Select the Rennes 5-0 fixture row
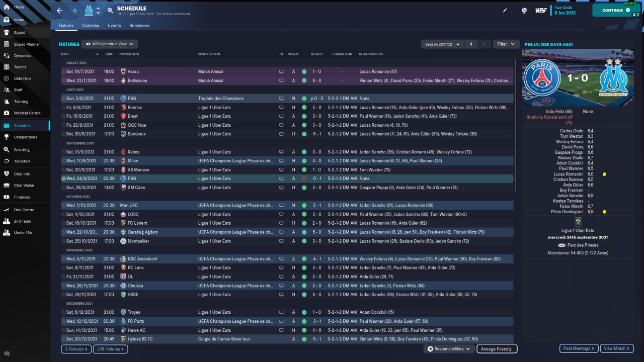This screenshot has height=362, width=644. (x=287, y=107)
